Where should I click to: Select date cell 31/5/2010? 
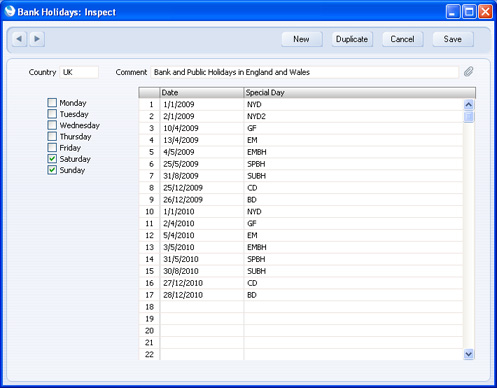pos(202,259)
